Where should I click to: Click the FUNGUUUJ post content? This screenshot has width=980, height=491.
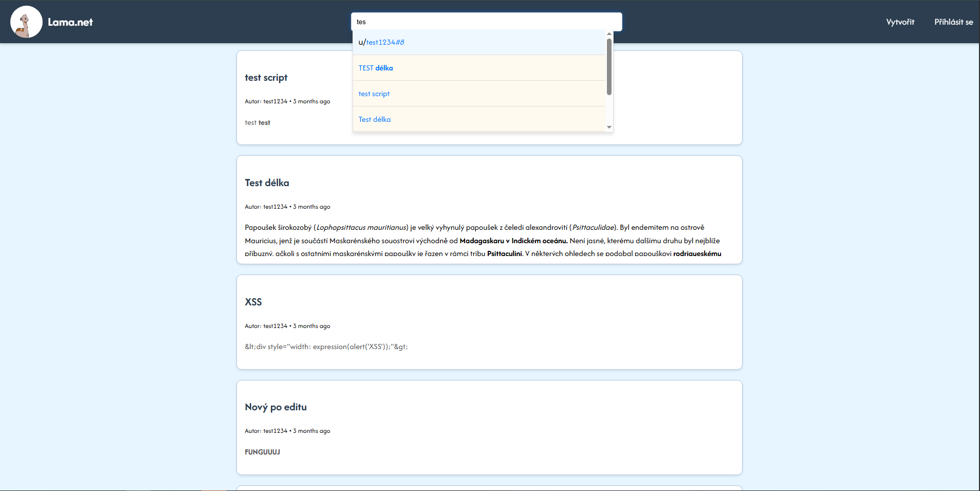point(263,452)
